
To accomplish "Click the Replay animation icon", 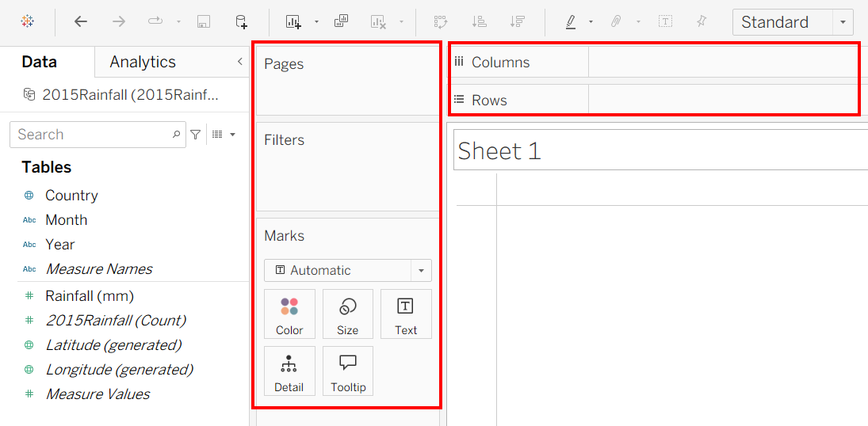I will (x=155, y=22).
